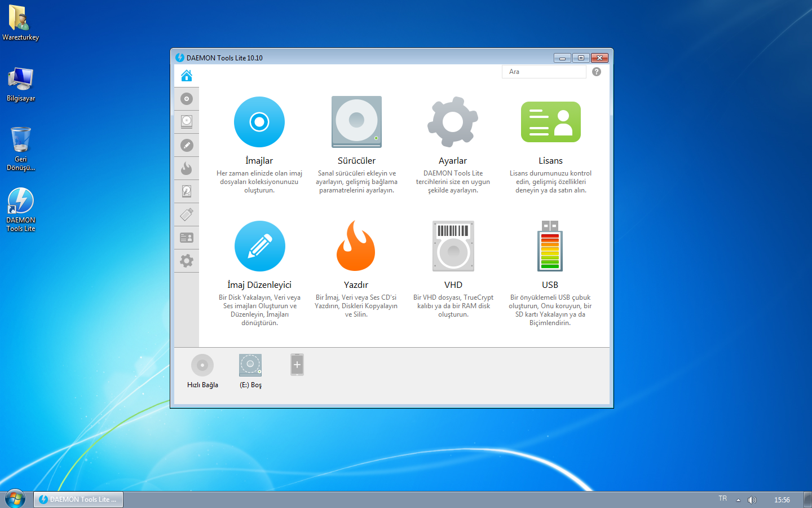812x508 pixels.
Task: Select the DAEMON Tools Lite desktop shortcut
Action: [21, 210]
